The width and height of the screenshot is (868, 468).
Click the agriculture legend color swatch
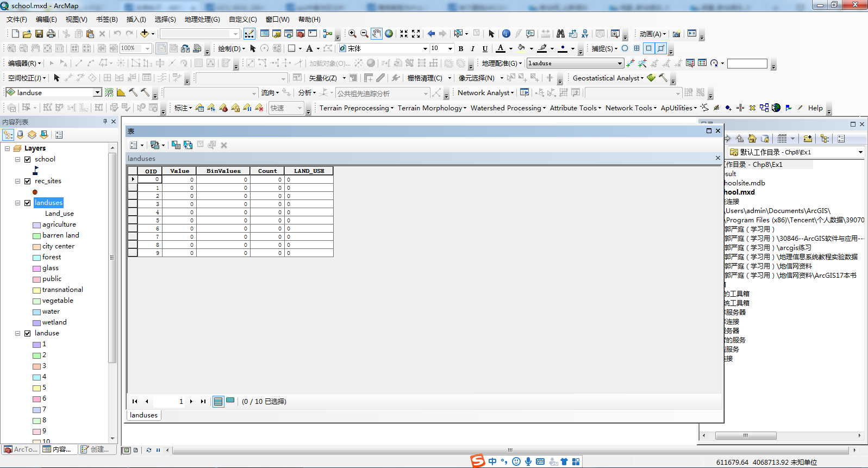coord(36,225)
